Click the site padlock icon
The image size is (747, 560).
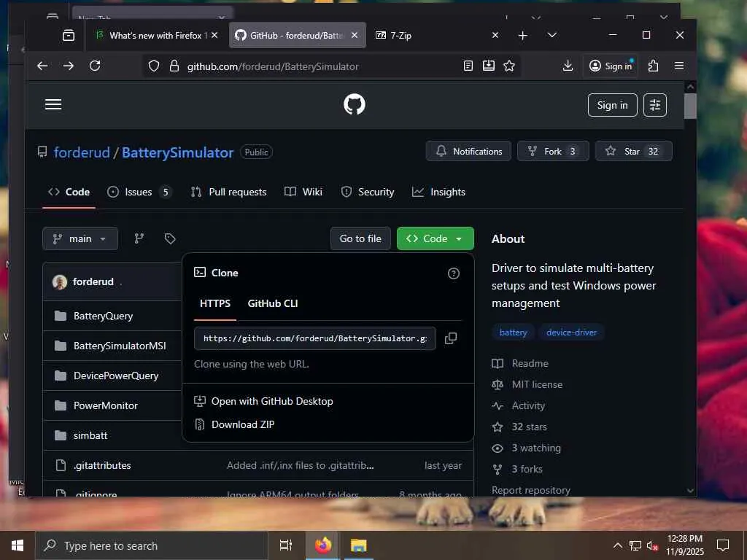[x=174, y=66]
